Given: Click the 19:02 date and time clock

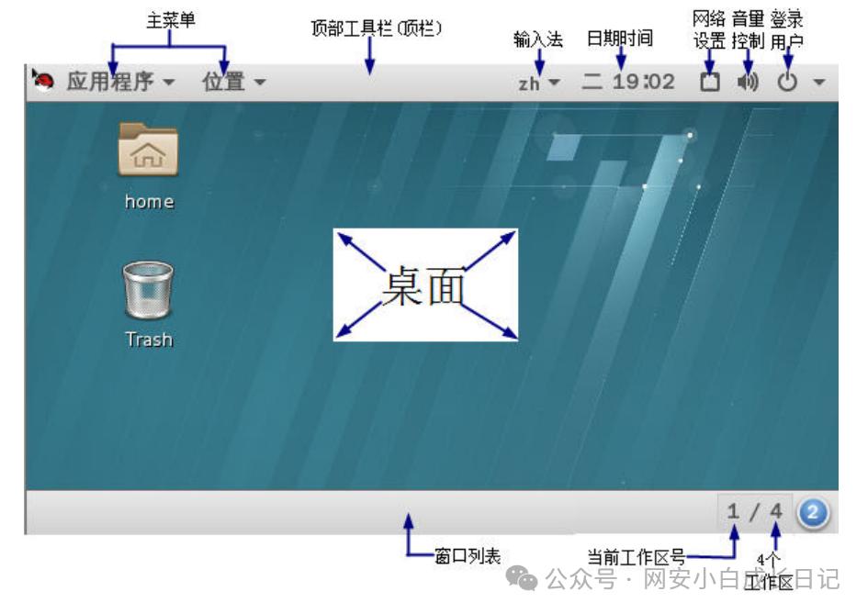Looking at the screenshot, I should (628, 82).
